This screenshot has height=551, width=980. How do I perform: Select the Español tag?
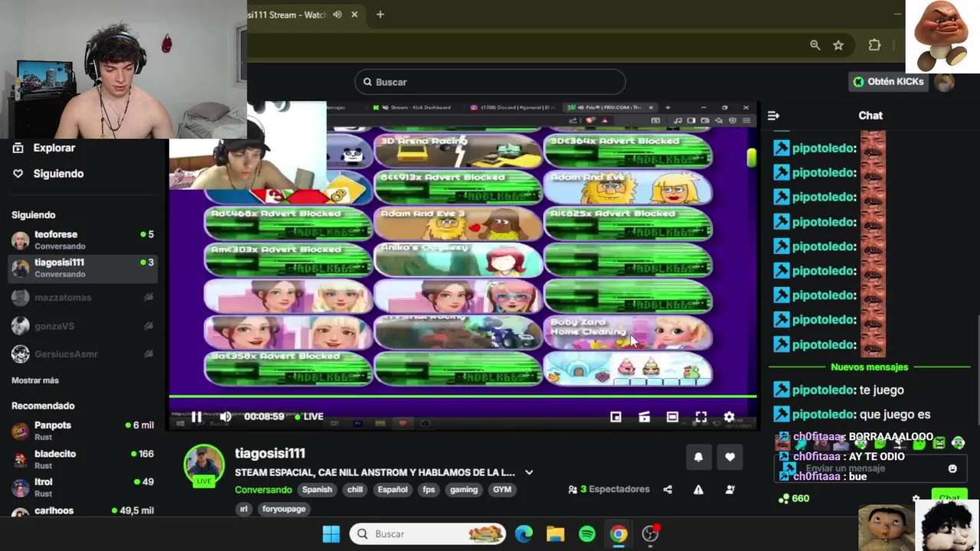pyautogui.click(x=392, y=490)
